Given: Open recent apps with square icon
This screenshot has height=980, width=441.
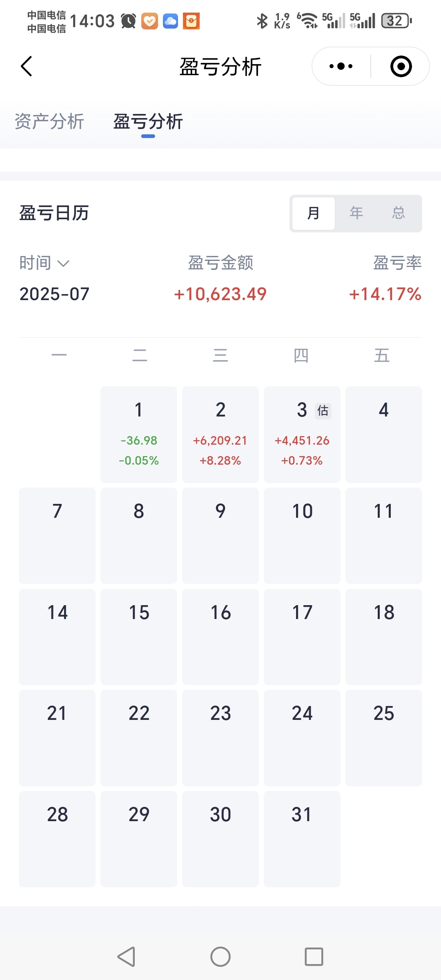Looking at the screenshot, I should point(314,956).
